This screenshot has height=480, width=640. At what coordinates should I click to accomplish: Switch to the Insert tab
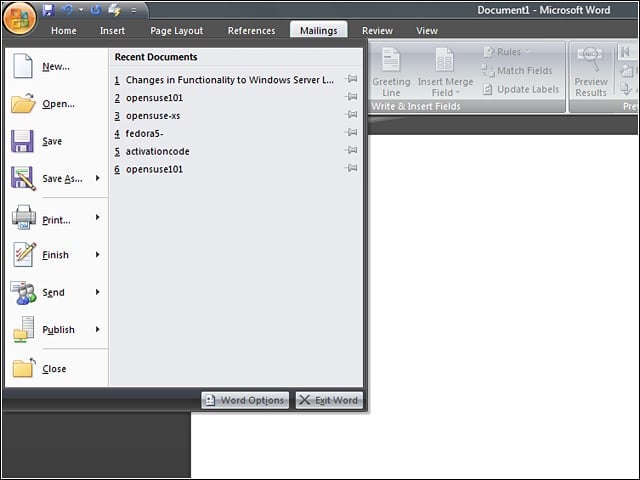point(112,31)
